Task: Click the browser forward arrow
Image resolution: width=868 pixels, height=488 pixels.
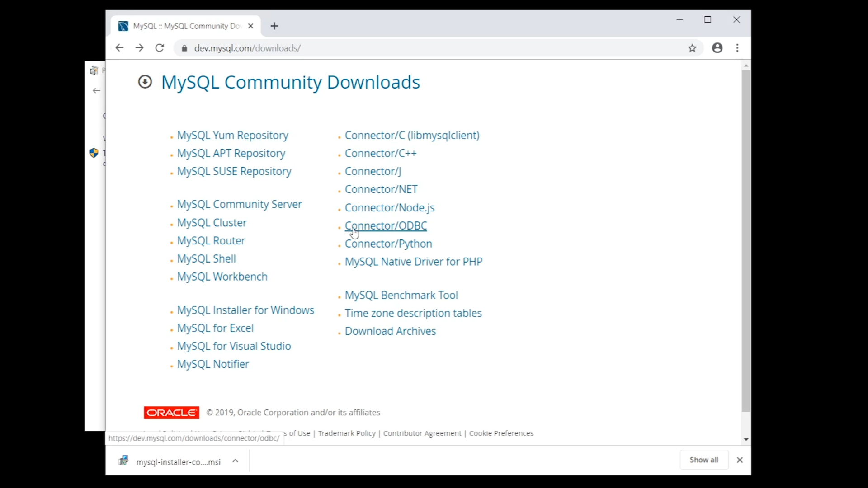Action: point(139,48)
